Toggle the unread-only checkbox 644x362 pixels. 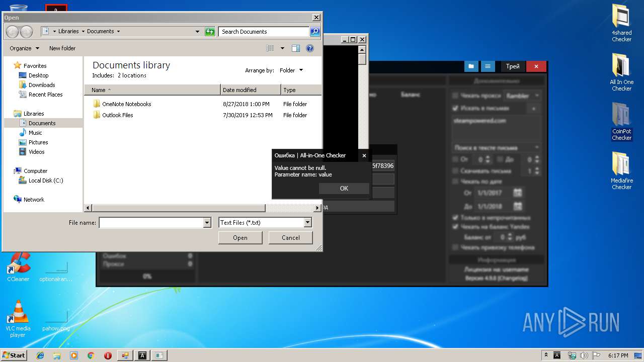[x=455, y=218]
